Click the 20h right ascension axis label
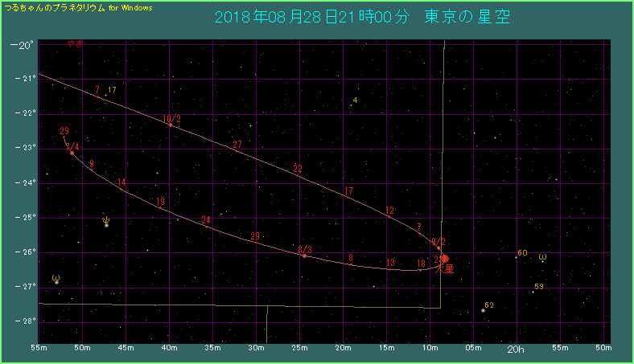Viewport: 634px width, 364px height. pos(516,350)
